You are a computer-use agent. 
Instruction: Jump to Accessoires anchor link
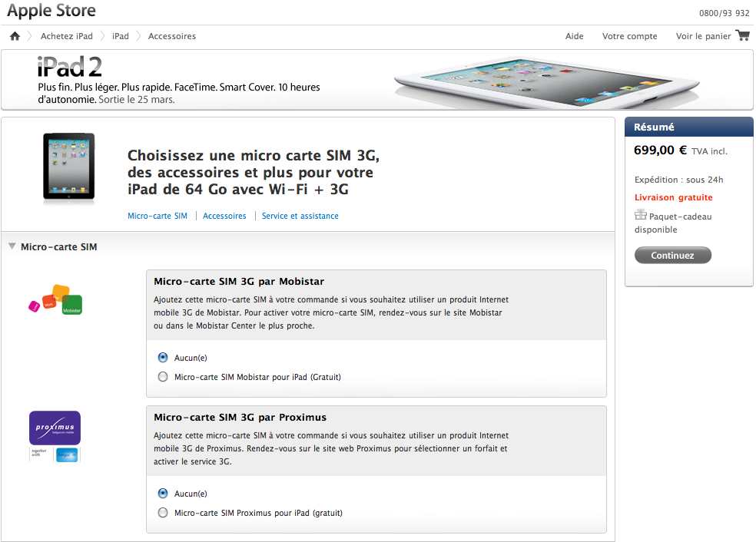click(224, 216)
